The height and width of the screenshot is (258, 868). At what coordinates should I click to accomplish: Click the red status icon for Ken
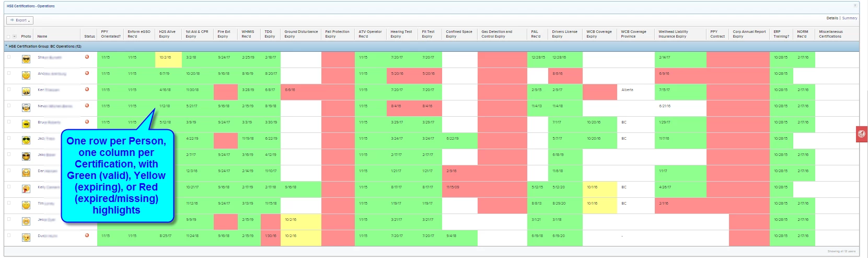click(87, 89)
